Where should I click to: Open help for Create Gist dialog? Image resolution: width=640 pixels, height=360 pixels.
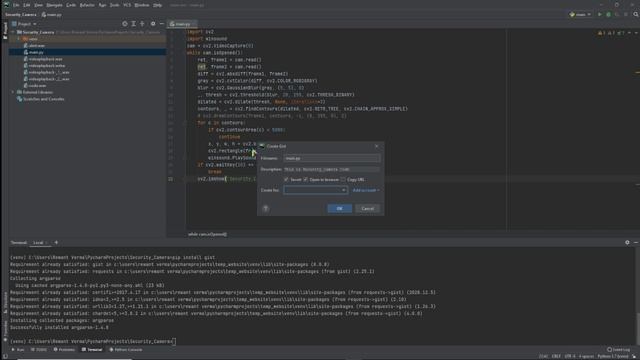click(x=265, y=209)
